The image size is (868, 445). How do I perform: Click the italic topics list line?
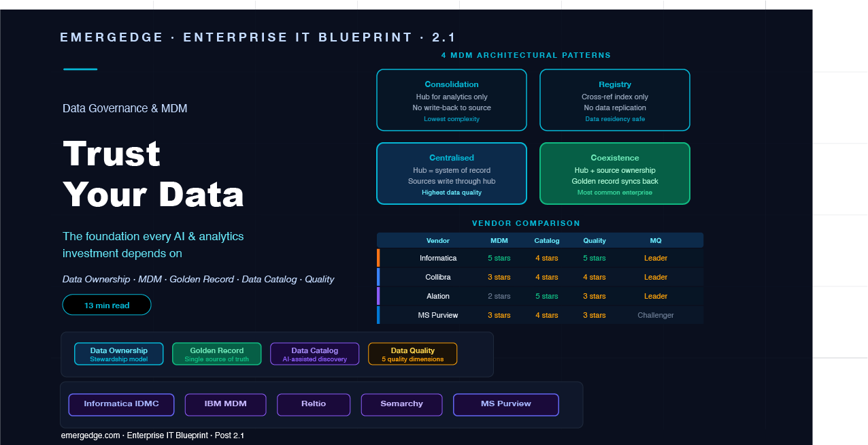[x=198, y=280]
